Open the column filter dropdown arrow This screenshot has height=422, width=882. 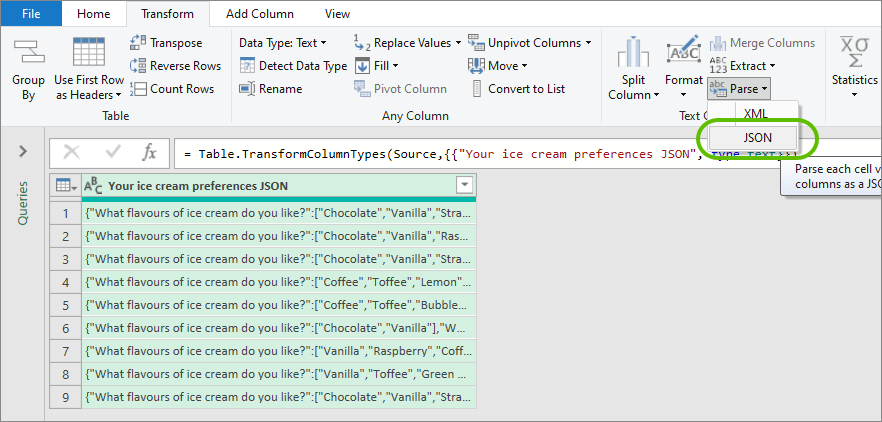pyautogui.click(x=465, y=185)
